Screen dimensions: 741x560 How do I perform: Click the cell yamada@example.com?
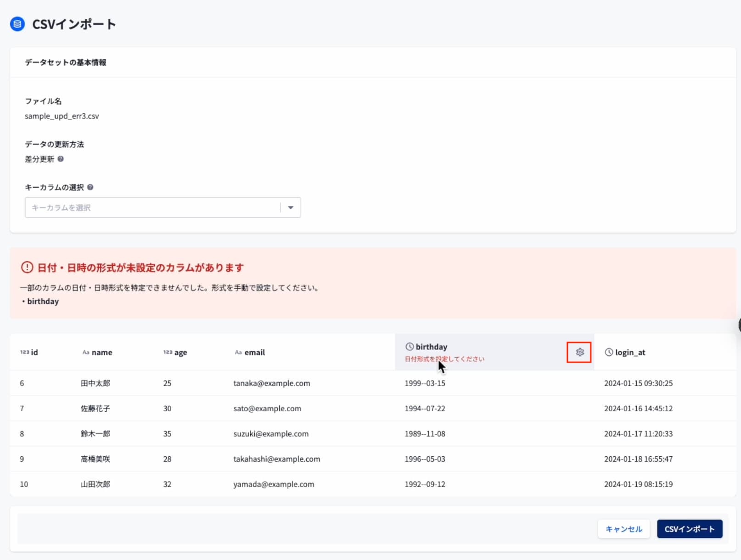pos(274,484)
